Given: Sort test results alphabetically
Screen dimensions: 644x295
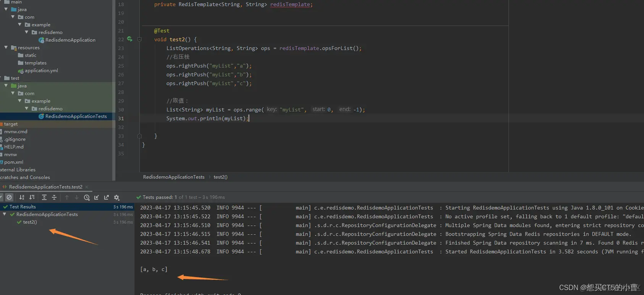Looking at the screenshot, I should [x=22, y=197].
